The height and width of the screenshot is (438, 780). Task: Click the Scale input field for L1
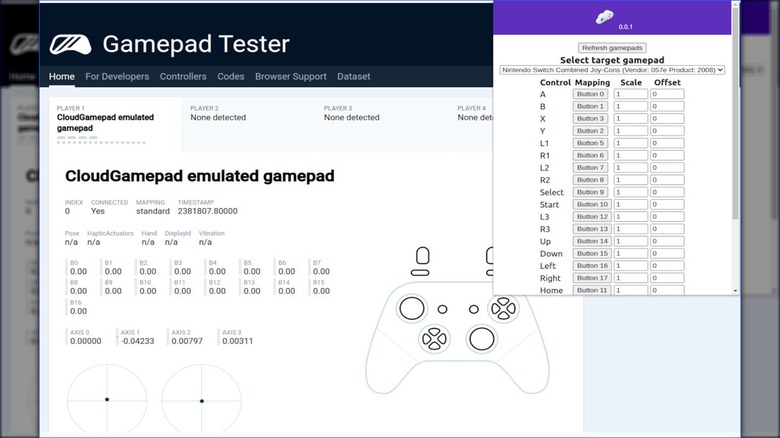pos(630,143)
